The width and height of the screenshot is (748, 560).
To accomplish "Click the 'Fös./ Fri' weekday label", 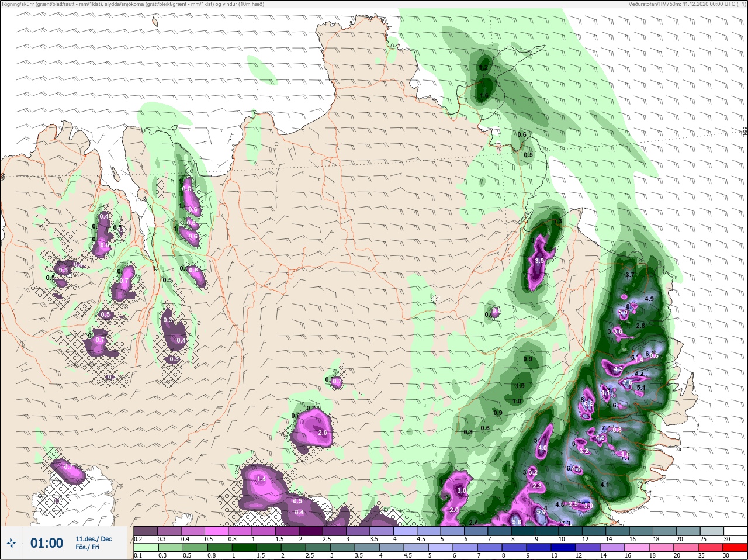I will tap(87, 548).
